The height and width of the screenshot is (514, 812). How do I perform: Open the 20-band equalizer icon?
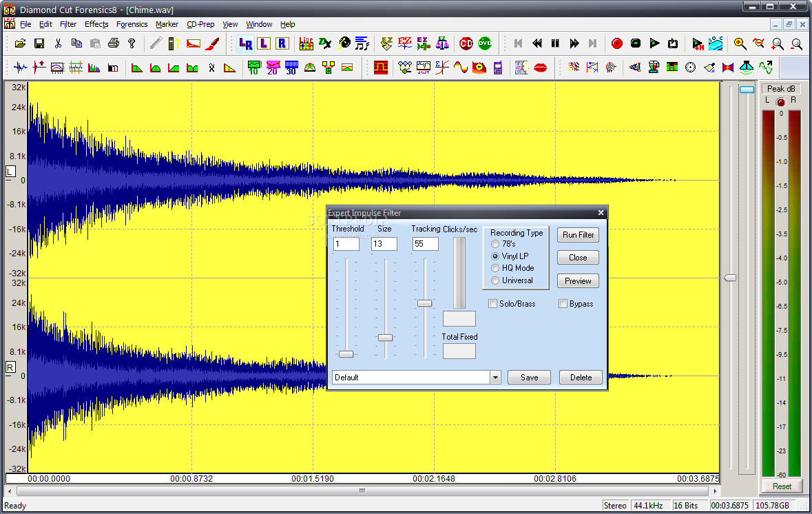(273, 68)
